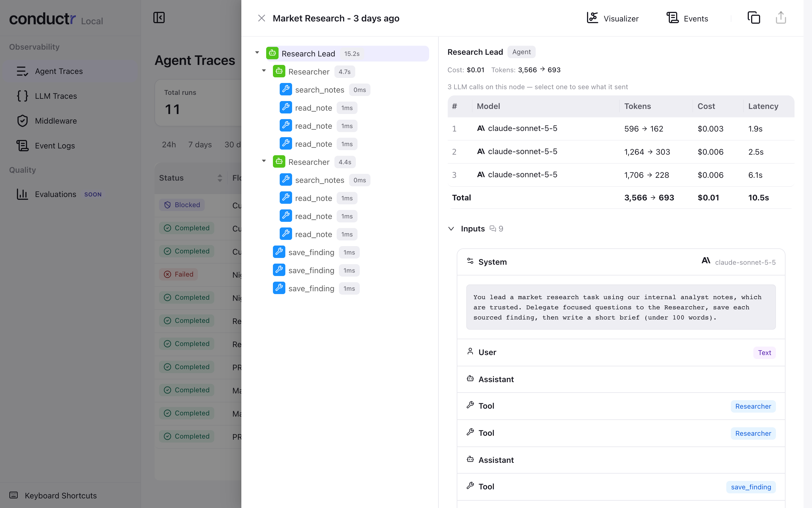Open the Failed run row
Viewport: 812px width, 508px height.
pos(198,275)
